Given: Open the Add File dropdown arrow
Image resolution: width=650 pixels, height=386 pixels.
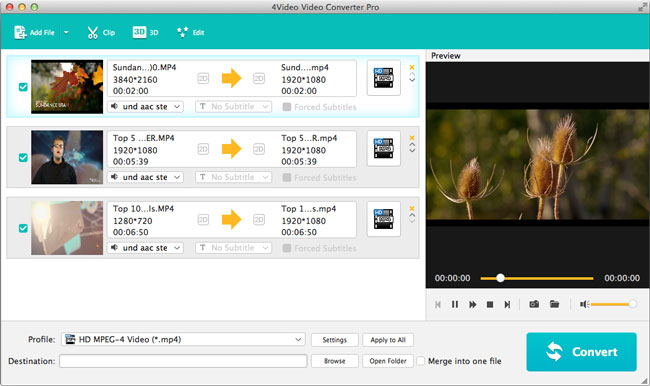Looking at the screenshot, I should 66,32.
